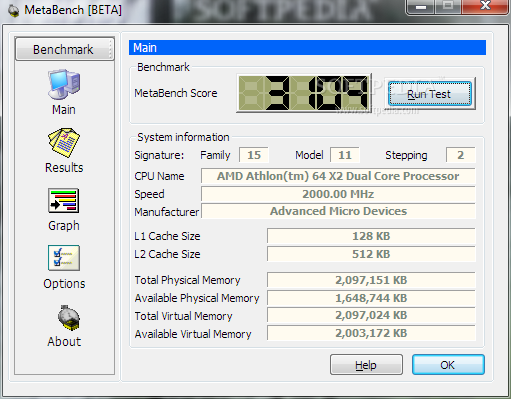
Task: Click the MetaBench Score label
Action: pos(176,93)
